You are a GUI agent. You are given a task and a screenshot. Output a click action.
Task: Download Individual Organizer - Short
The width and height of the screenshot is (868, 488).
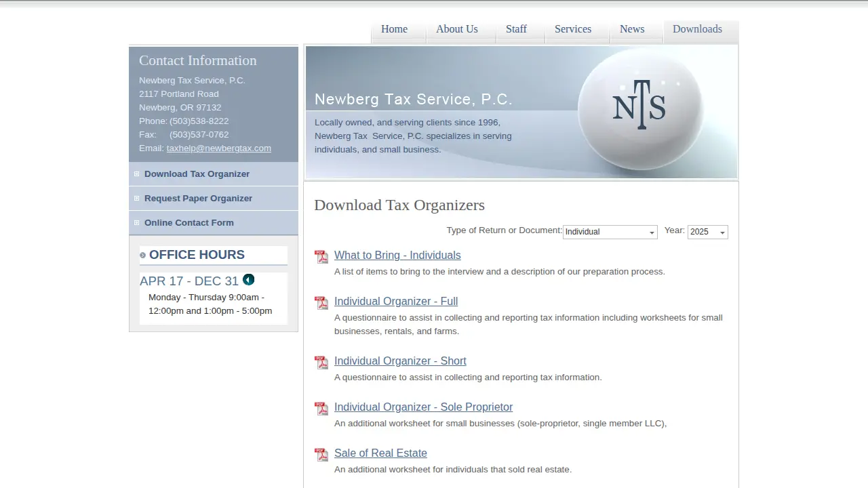(400, 361)
